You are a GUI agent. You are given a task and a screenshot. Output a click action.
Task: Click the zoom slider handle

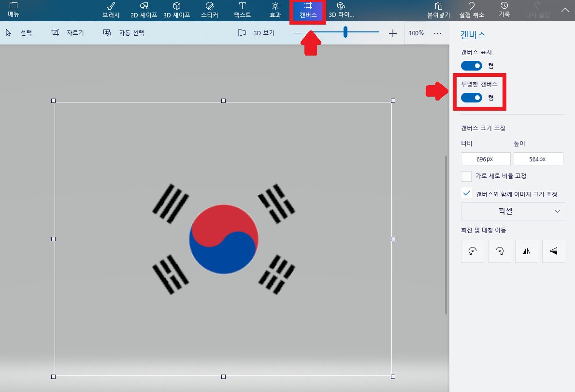(345, 32)
